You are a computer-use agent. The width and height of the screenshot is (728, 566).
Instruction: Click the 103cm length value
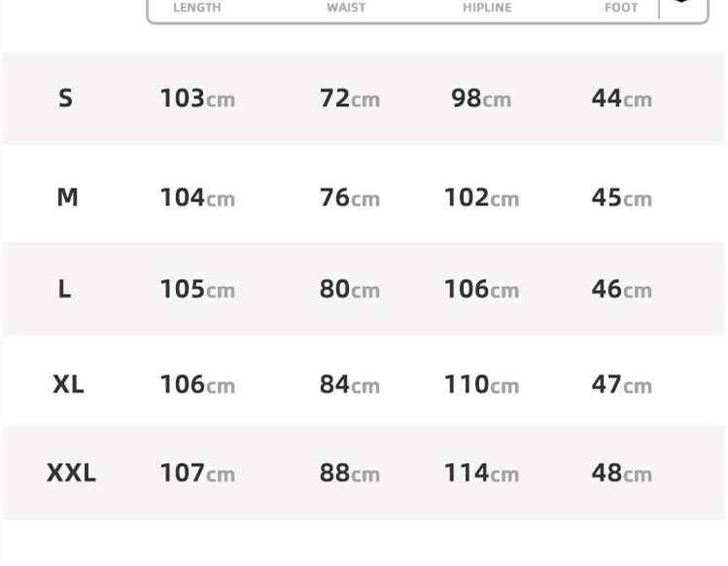(x=197, y=98)
